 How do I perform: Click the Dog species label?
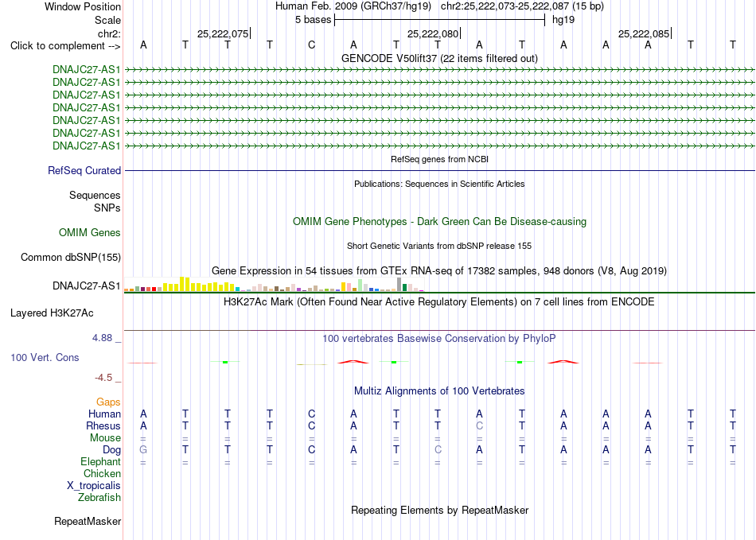tap(112, 450)
